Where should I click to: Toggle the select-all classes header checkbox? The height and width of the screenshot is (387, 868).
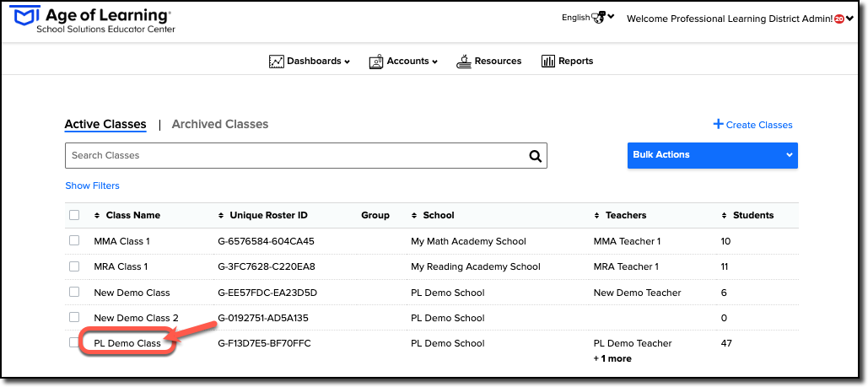point(74,215)
